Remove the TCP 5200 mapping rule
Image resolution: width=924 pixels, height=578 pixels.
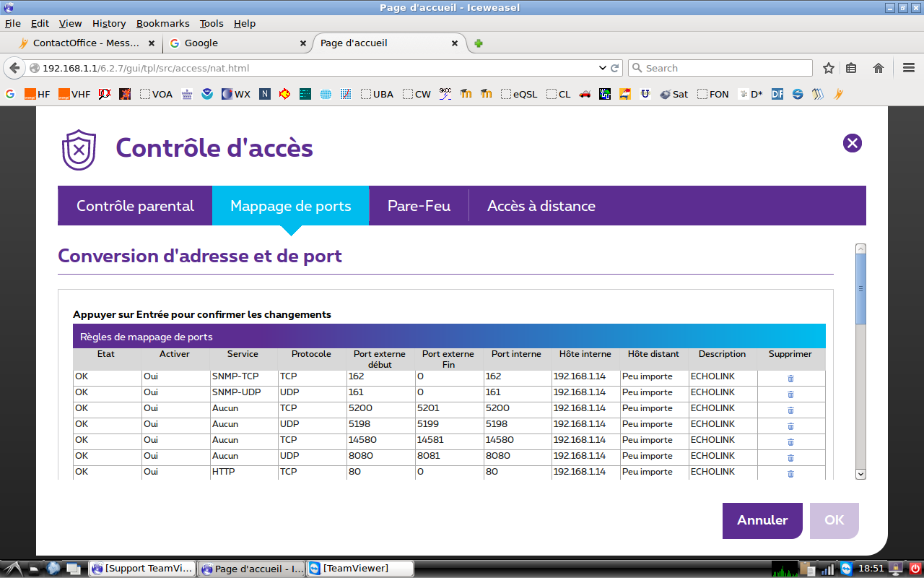[x=790, y=410]
